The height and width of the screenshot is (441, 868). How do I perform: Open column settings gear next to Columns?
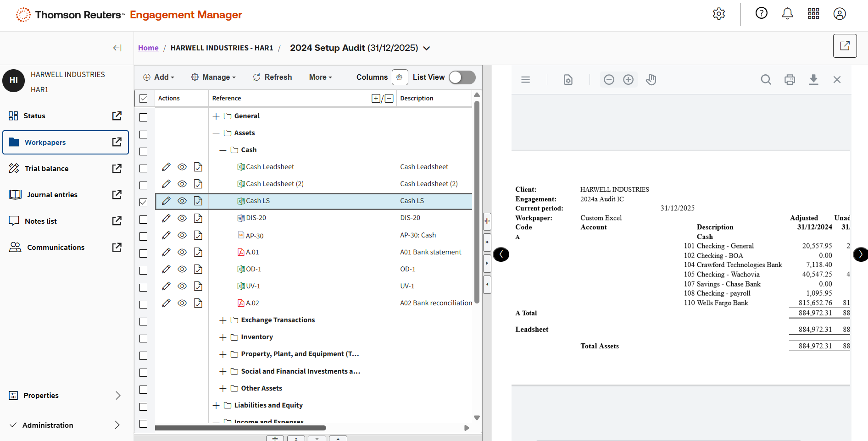tap(400, 77)
